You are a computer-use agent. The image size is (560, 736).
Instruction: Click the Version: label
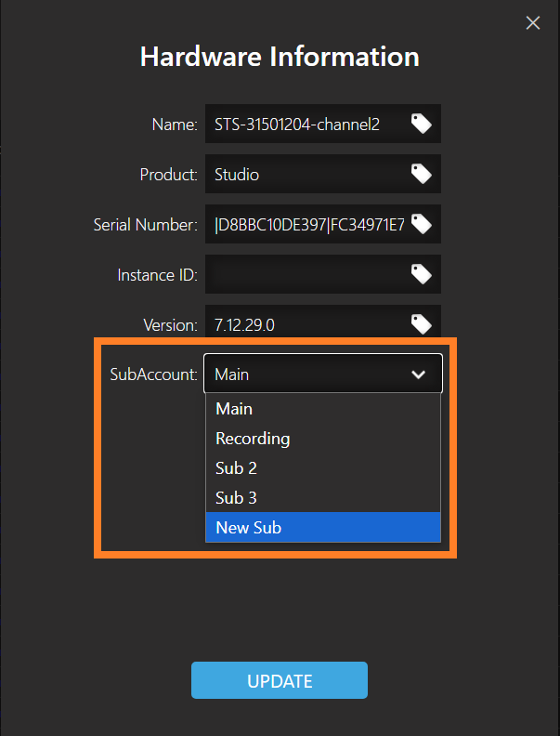click(x=170, y=325)
